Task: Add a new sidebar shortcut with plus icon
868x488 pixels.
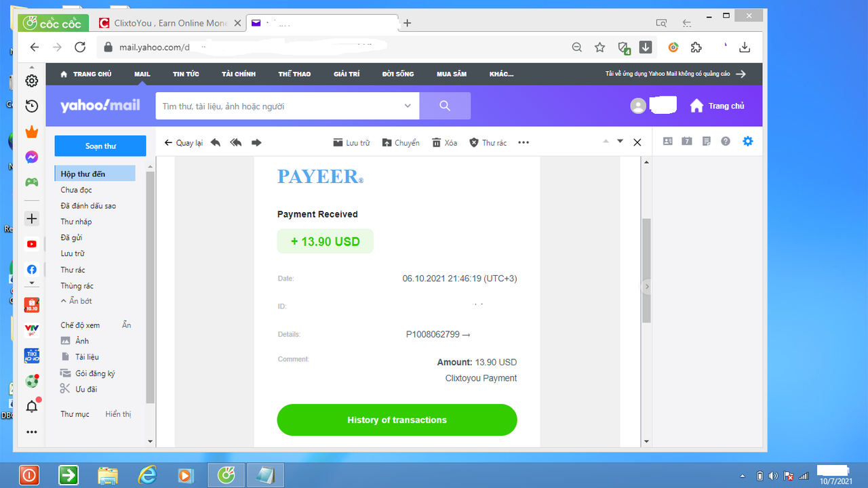Action: (x=32, y=219)
